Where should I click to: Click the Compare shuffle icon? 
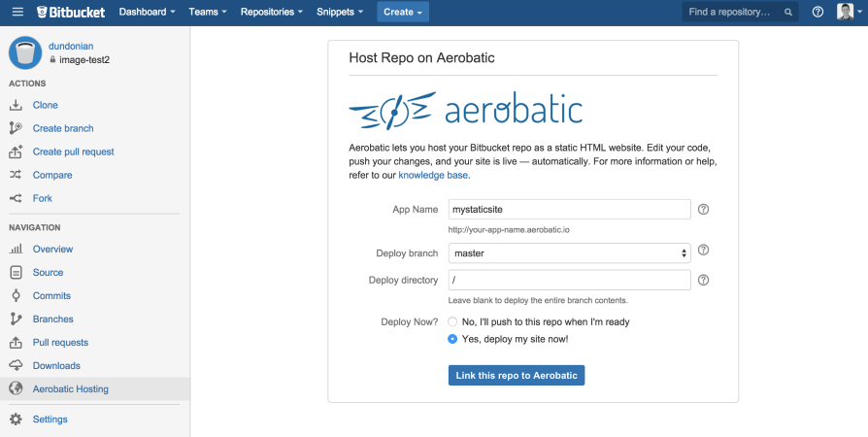tap(16, 175)
